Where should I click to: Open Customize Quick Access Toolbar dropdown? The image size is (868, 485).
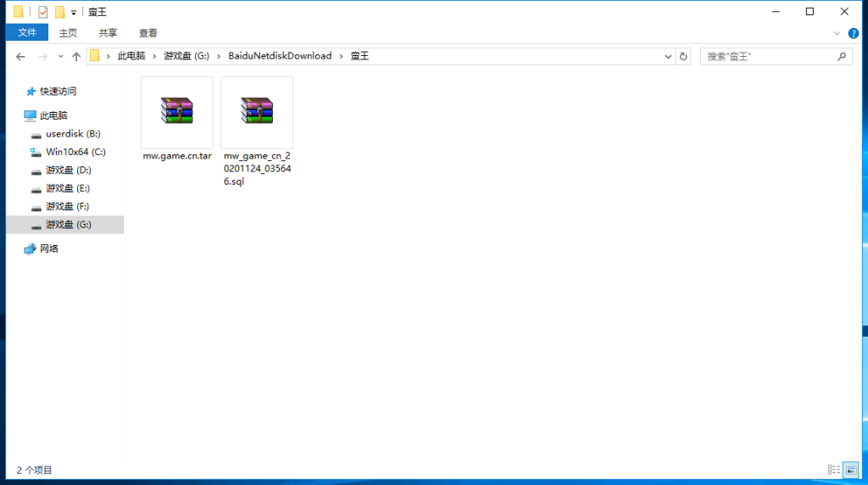[74, 12]
